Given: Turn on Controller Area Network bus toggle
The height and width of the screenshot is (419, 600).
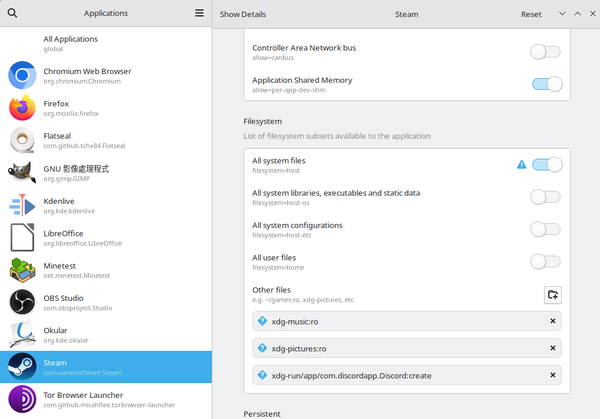Looking at the screenshot, I should coord(545,52).
